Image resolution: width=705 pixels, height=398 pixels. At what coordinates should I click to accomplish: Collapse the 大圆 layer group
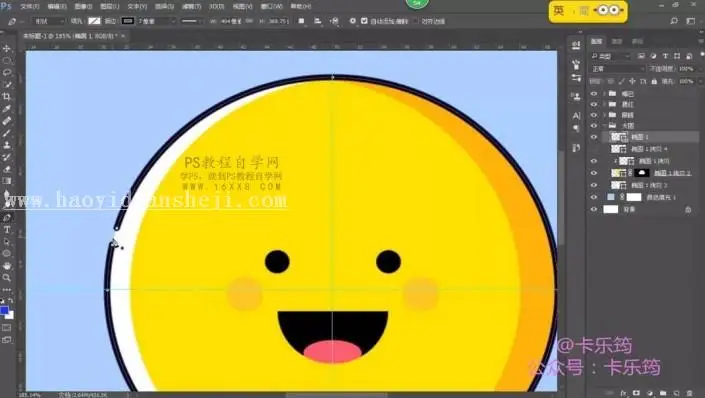604,125
